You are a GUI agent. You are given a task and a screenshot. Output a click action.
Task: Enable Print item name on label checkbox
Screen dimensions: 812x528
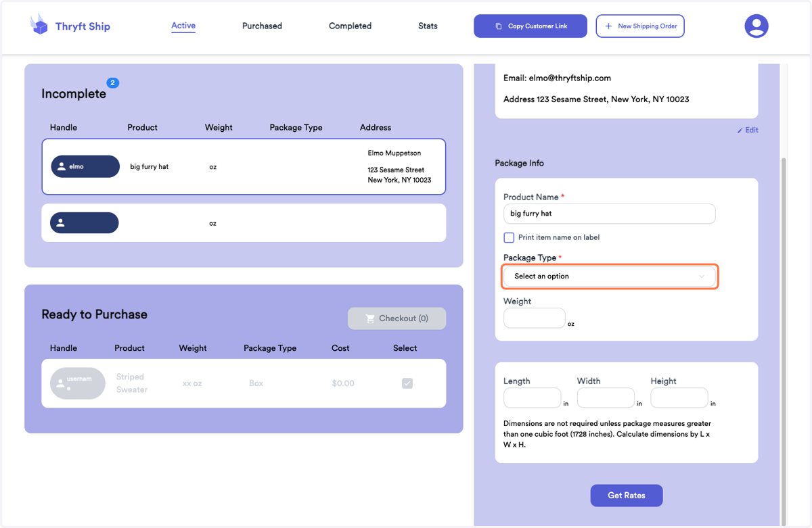(x=509, y=237)
